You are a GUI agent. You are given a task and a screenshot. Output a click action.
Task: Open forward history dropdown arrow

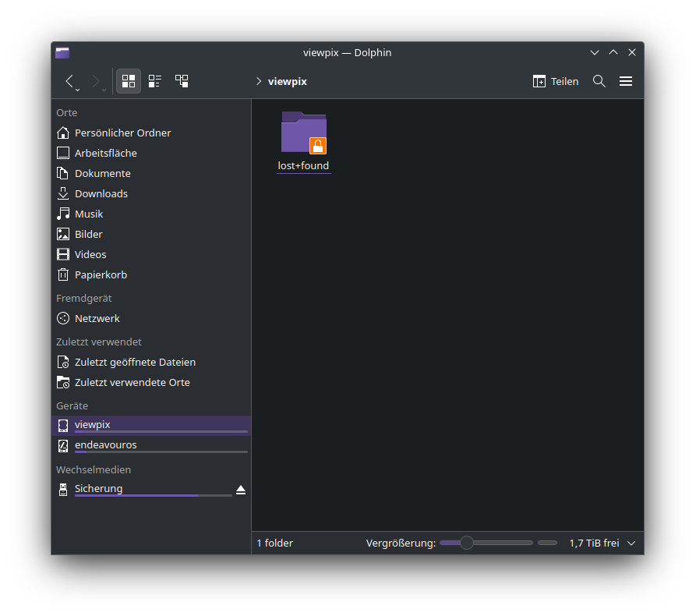pos(104,90)
